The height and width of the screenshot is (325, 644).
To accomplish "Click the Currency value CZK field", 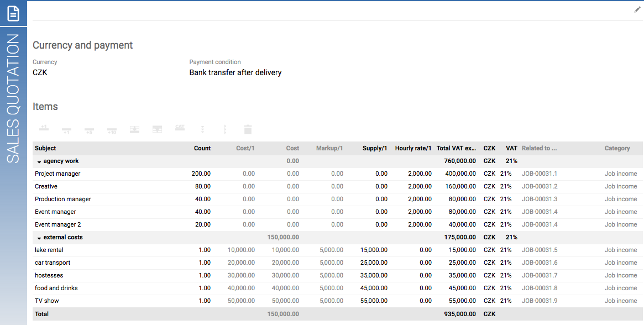I will click(40, 73).
